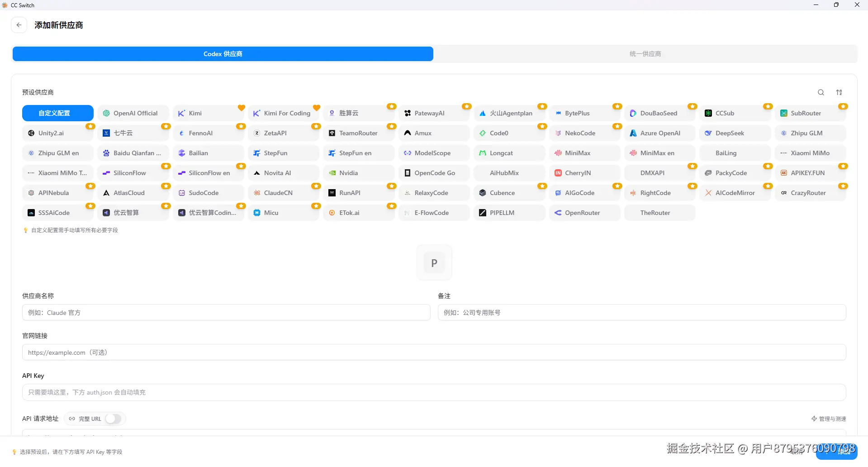The height and width of the screenshot is (467, 868).
Task: Choose the OpenRouter preset
Action: (584, 213)
